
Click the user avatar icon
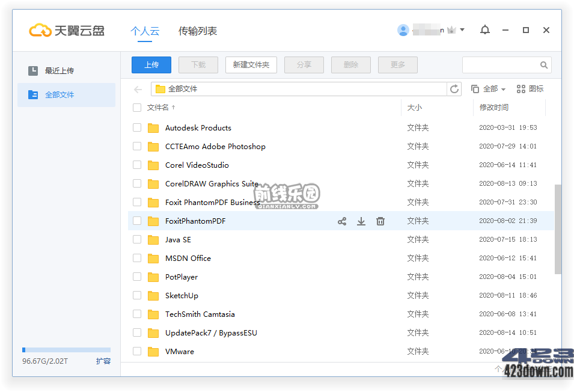[403, 30]
